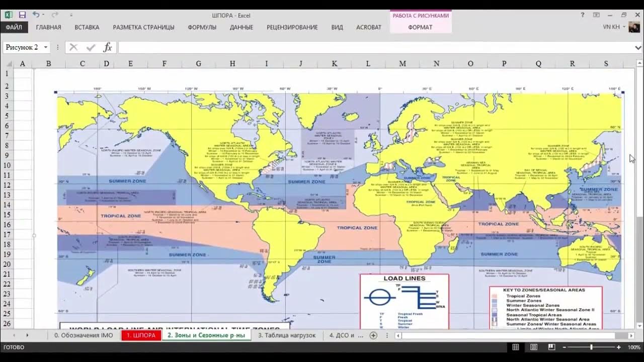Click the horizontal scrollbar left arrow
The width and height of the screenshot is (644, 362).
point(398,335)
